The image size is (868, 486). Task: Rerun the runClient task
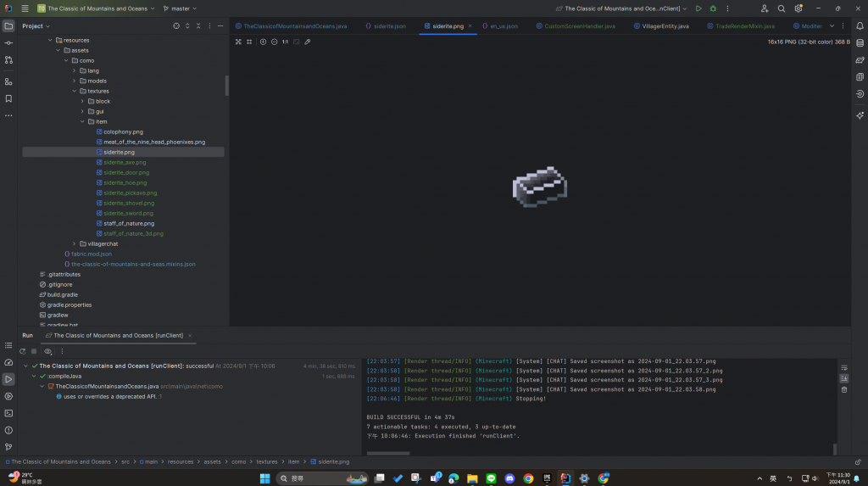pyautogui.click(x=23, y=351)
